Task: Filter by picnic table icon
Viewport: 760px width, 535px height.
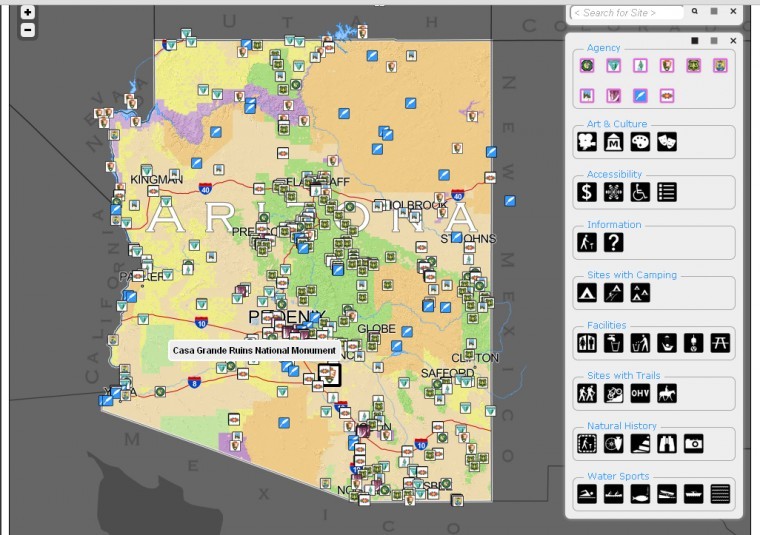Action: point(720,343)
